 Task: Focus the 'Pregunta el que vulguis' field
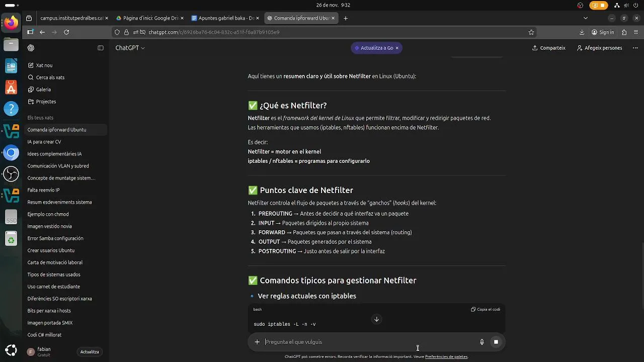pyautogui.click(x=370, y=342)
